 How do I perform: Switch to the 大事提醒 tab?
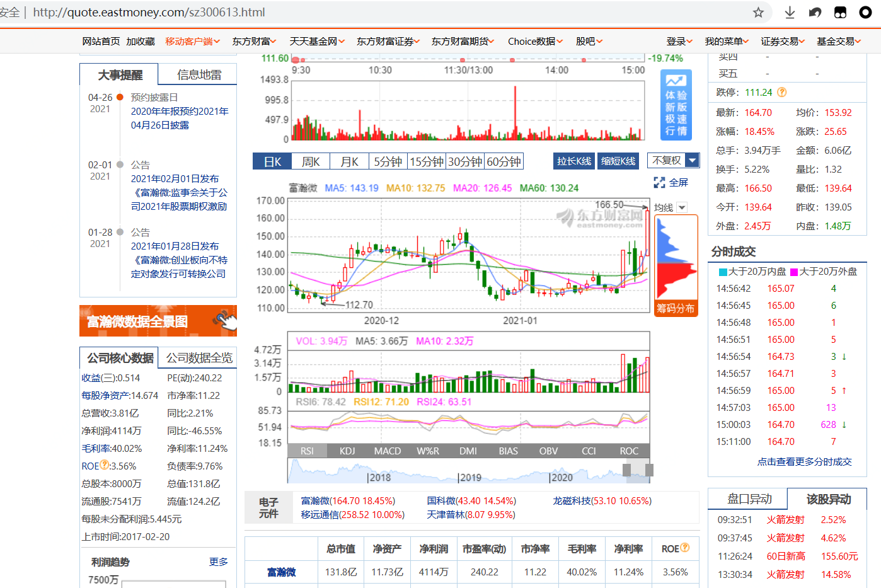[x=120, y=75]
